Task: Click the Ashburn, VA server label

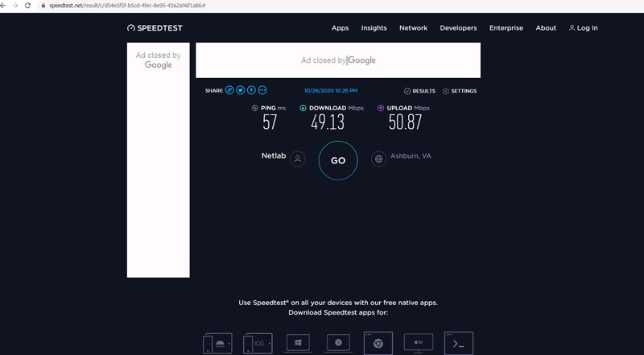Action: point(411,156)
